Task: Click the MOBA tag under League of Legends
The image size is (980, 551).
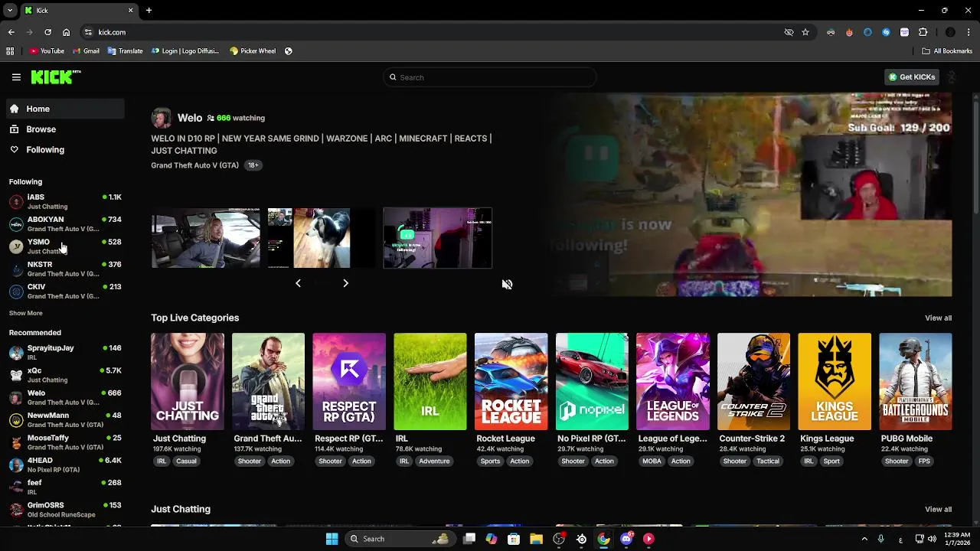Action: pos(652,461)
